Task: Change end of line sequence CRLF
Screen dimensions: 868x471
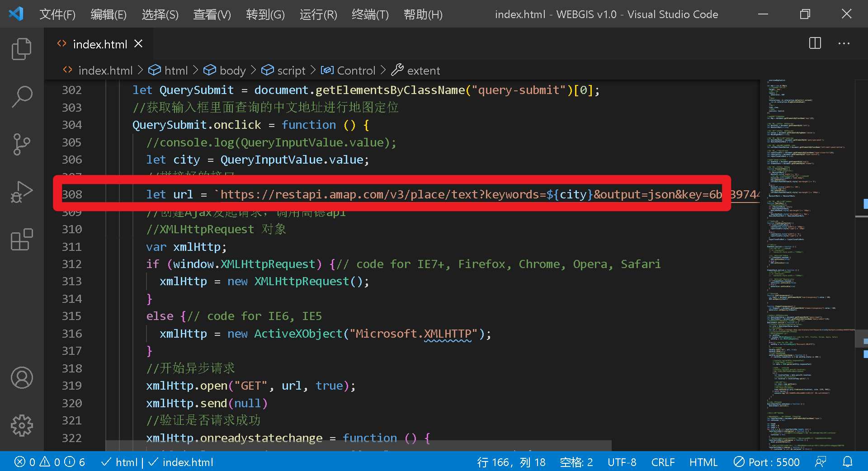Action: click(x=663, y=462)
